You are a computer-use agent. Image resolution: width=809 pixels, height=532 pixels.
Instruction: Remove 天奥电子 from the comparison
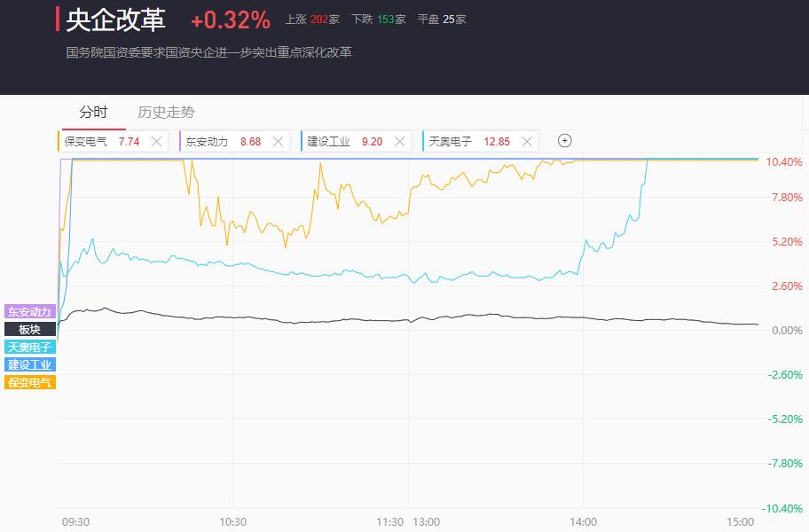tap(527, 141)
